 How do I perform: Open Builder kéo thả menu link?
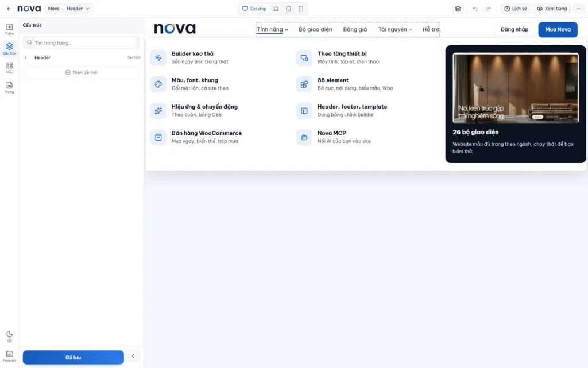(192, 53)
